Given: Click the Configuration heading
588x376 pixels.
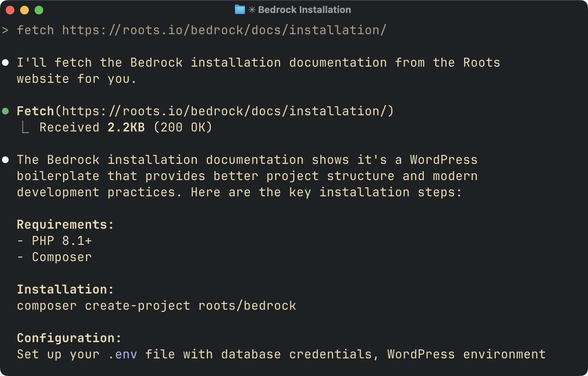Looking at the screenshot, I should pos(69,338).
